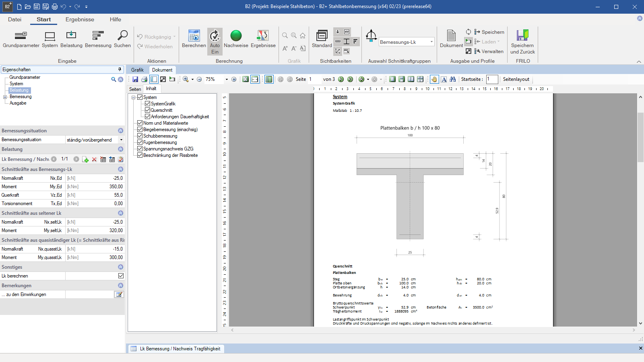
Task: Collapse Schnittkräfte aus Bemessungs-Lk section
Action: tap(120, 169)
